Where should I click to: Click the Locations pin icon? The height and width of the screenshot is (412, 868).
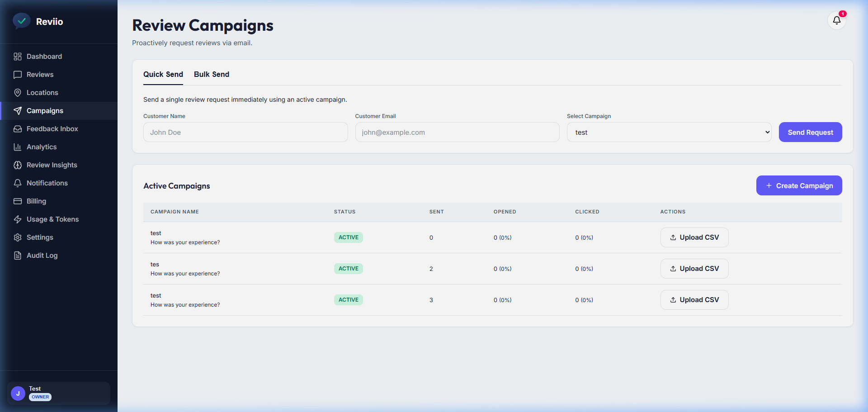(18, 93)
